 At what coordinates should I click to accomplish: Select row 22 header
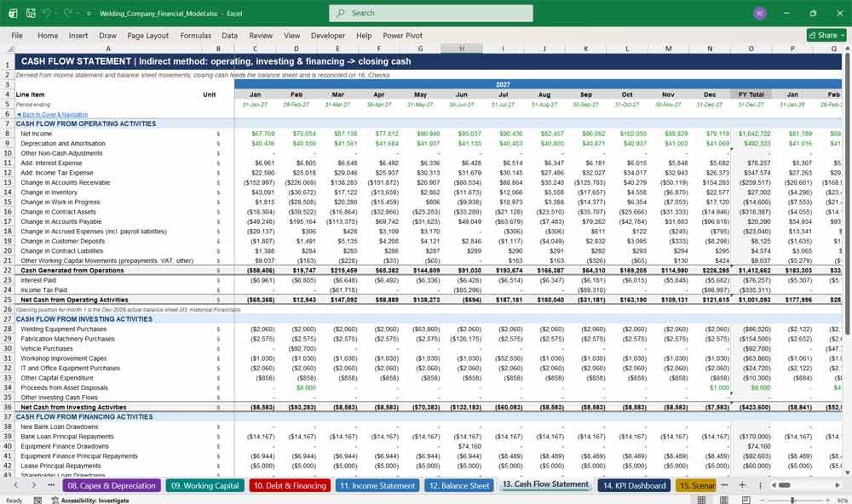[x=8, y=271]
